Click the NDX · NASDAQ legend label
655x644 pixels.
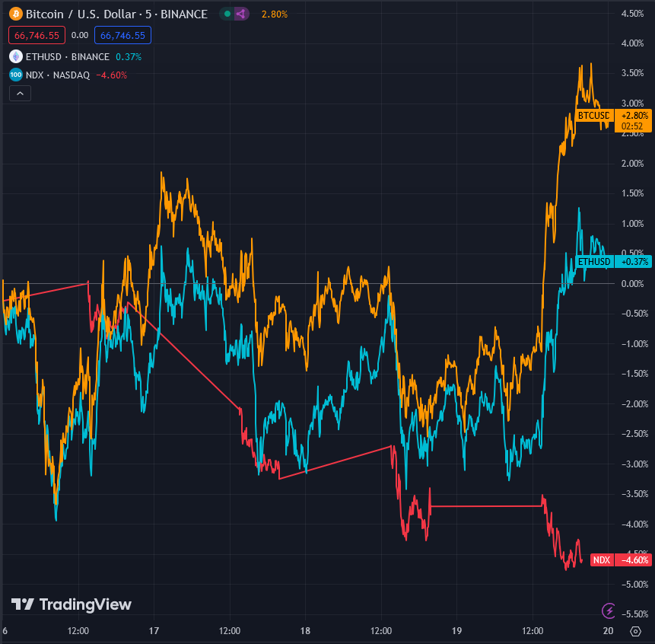pos(58,75)
